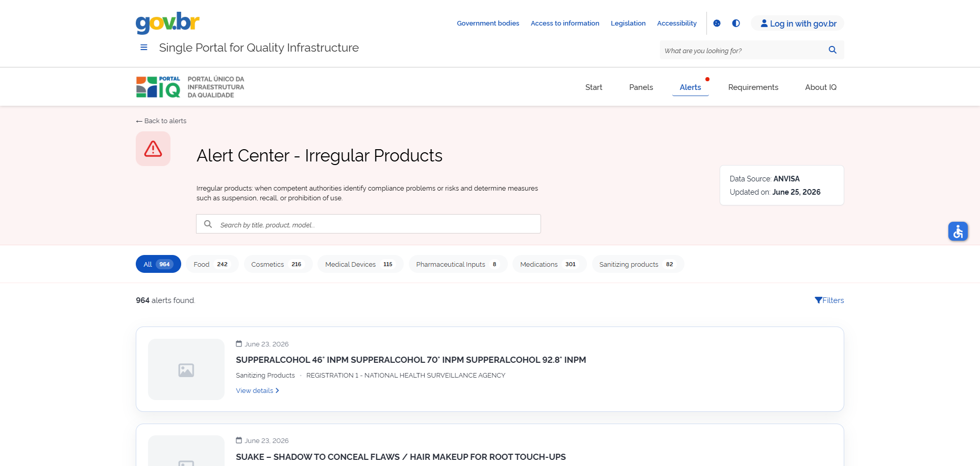Filter alerts by Pharmaceutical Inputs
Viewport: 980px width, 466px height.
[x=458, y=264]
